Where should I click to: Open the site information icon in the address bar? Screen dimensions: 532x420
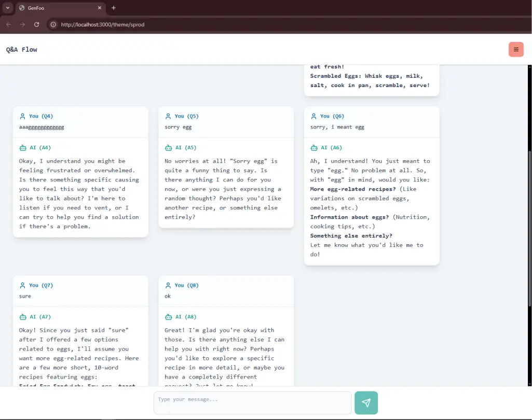[53, 24]
